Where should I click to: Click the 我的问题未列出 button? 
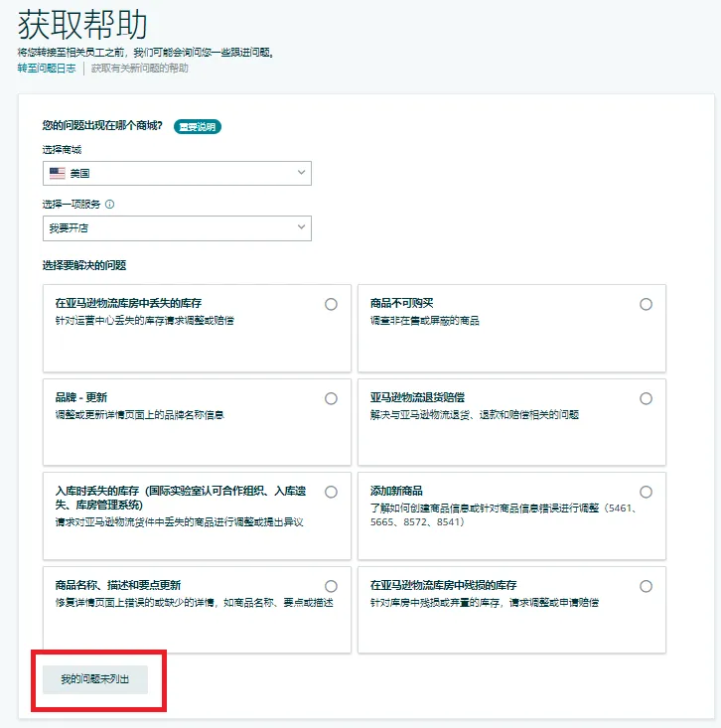tap(95, 679)
